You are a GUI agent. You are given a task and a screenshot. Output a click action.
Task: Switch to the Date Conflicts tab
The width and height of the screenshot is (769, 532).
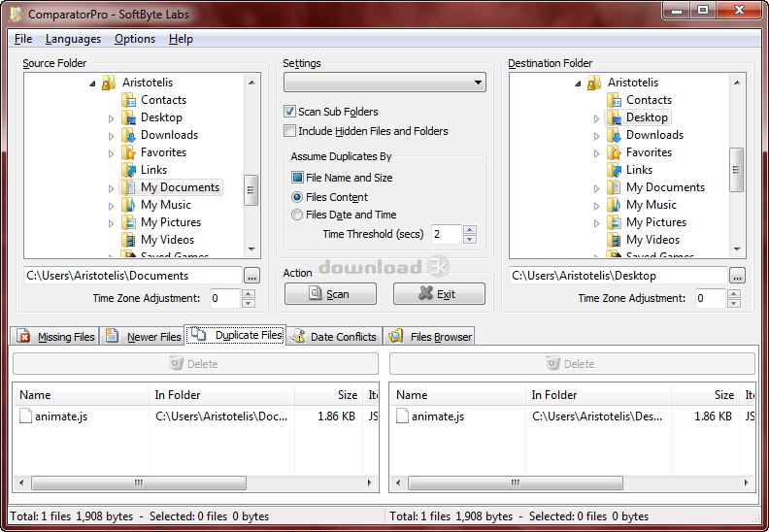coord(334,336)
